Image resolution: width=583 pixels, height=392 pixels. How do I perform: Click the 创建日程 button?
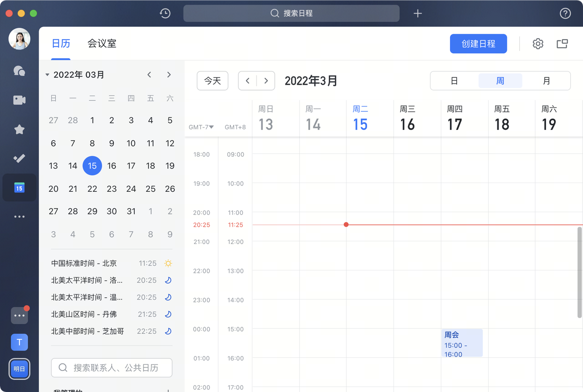pyautogui.click(x=478, y=44)
